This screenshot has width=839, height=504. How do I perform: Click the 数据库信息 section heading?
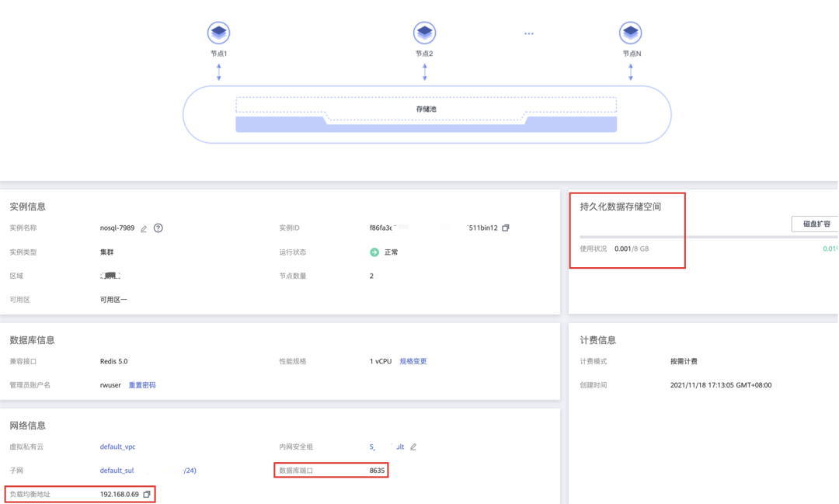point(32,340)
